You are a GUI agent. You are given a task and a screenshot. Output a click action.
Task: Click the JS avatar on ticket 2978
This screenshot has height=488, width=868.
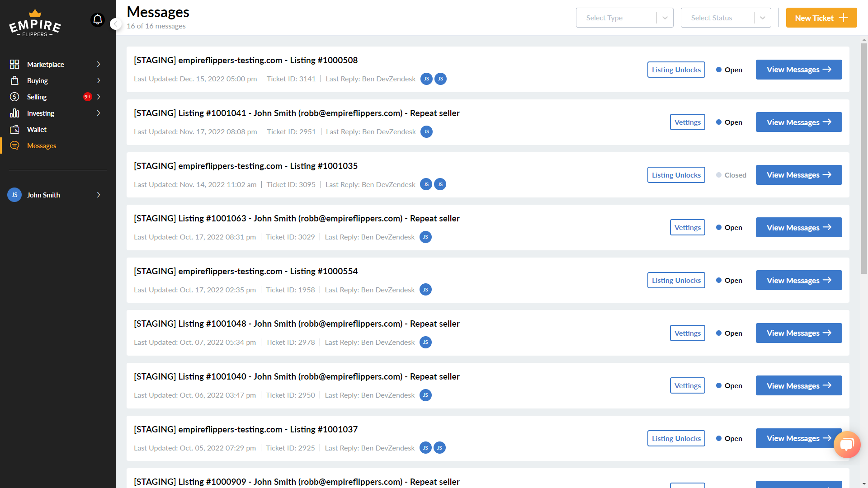425,342
